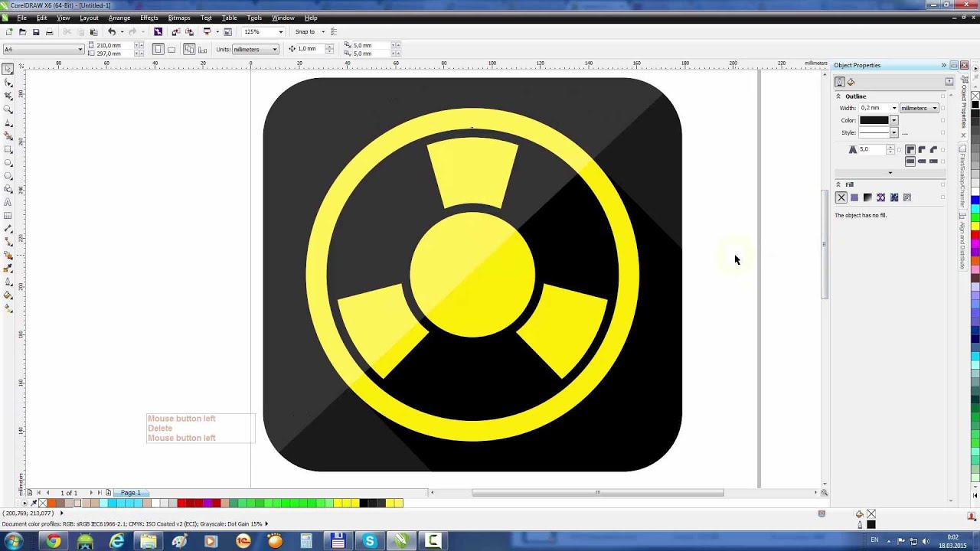This screenshot has width=980, height=551.
Task: Collapse the Fill section
Action: point(838,184)
